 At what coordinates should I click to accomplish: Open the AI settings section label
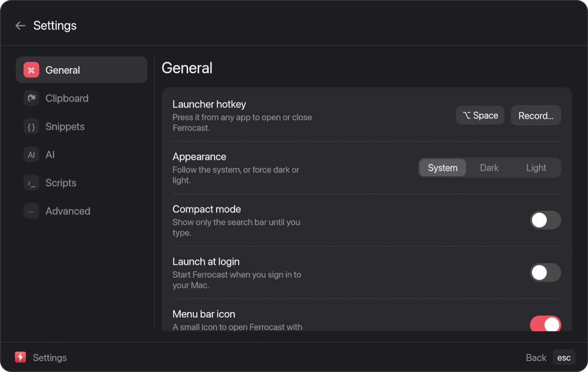[x=50, y=155]
